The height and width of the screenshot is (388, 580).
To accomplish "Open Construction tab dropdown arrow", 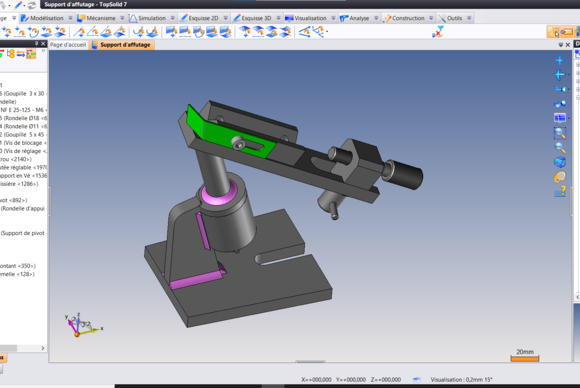I will [431, 18].
